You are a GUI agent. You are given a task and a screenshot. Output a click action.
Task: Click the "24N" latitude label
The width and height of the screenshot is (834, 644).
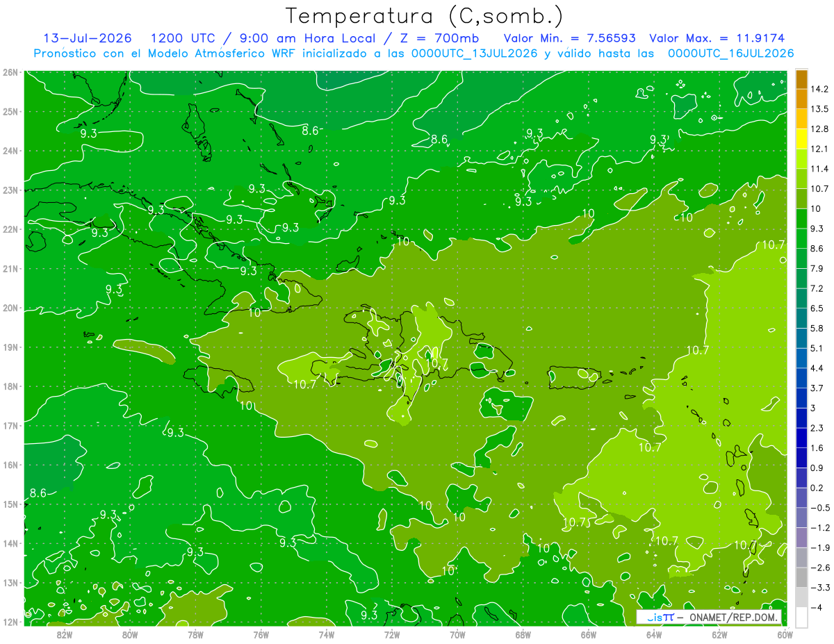point(10,150)
